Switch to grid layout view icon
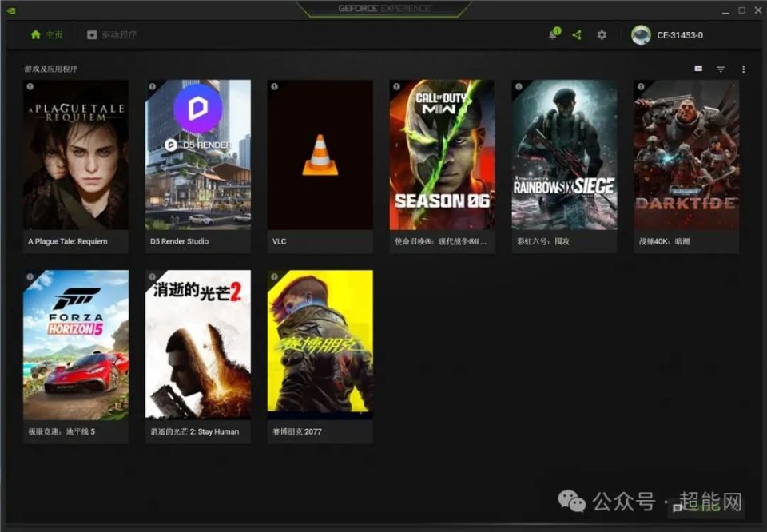This screenshot has width=767, height=532. [696, 69]
